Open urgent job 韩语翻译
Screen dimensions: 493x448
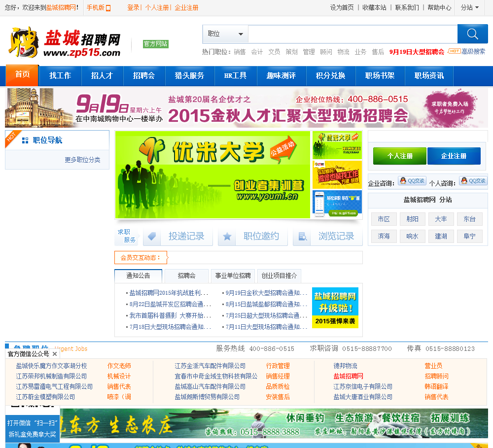[436, 386]
